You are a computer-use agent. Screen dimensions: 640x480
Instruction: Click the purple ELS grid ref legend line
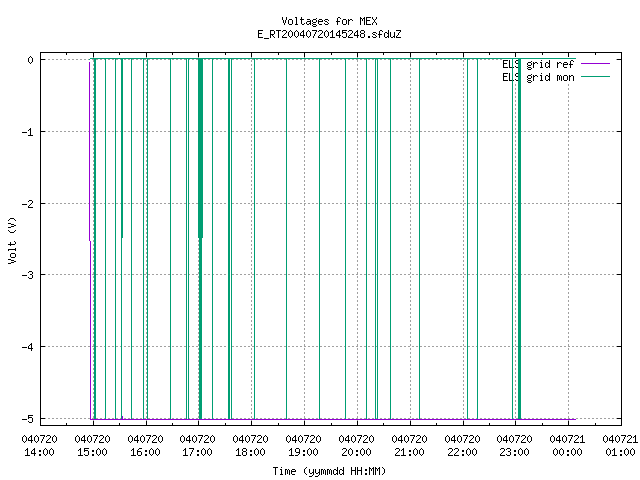click(x=596, y=64)
